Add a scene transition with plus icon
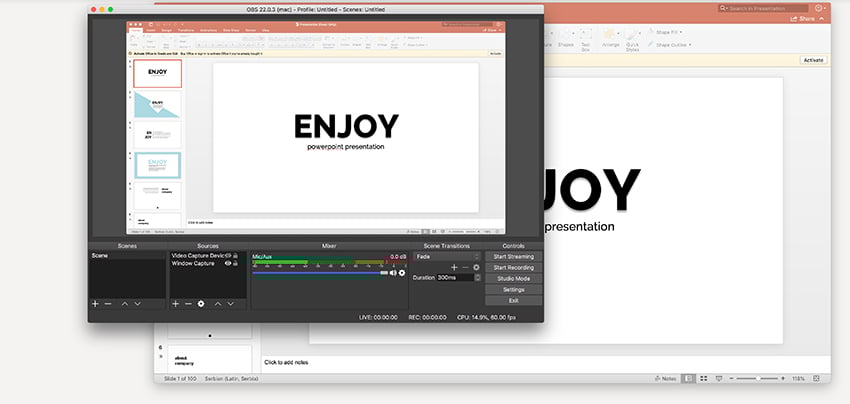 click(453, 267)
